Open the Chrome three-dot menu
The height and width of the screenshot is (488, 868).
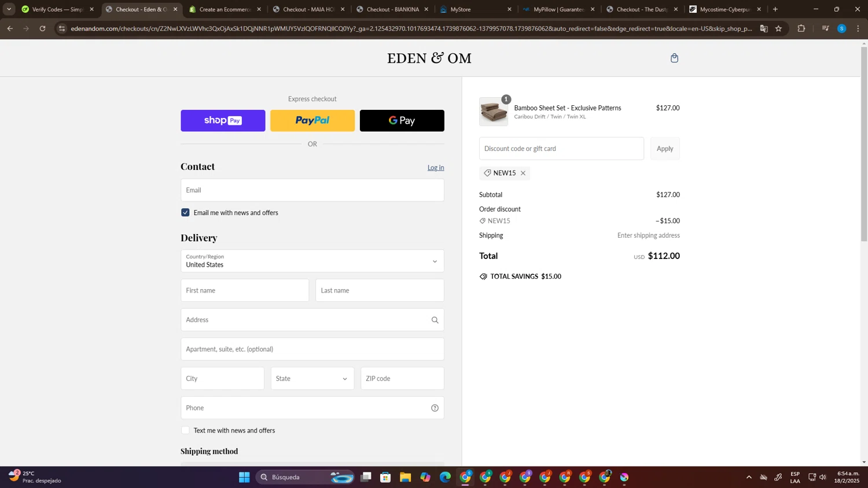pyautogui.click(x=858, y=28)
